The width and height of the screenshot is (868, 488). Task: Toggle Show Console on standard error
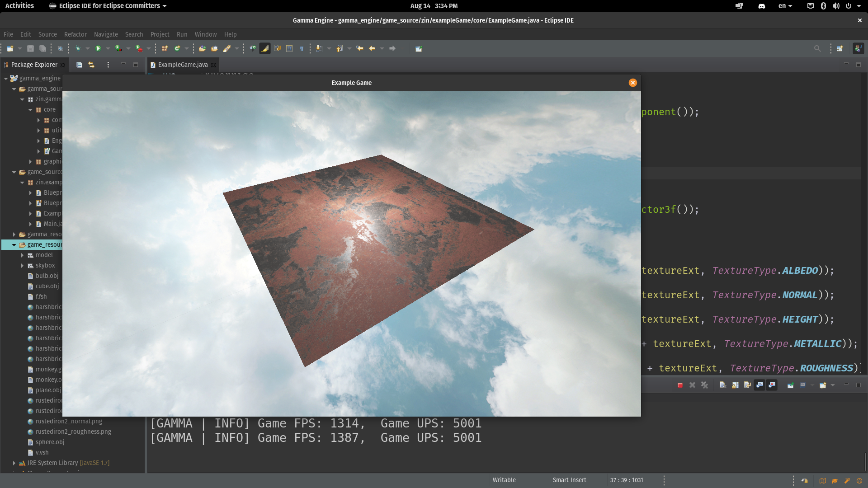coord(772,385)
